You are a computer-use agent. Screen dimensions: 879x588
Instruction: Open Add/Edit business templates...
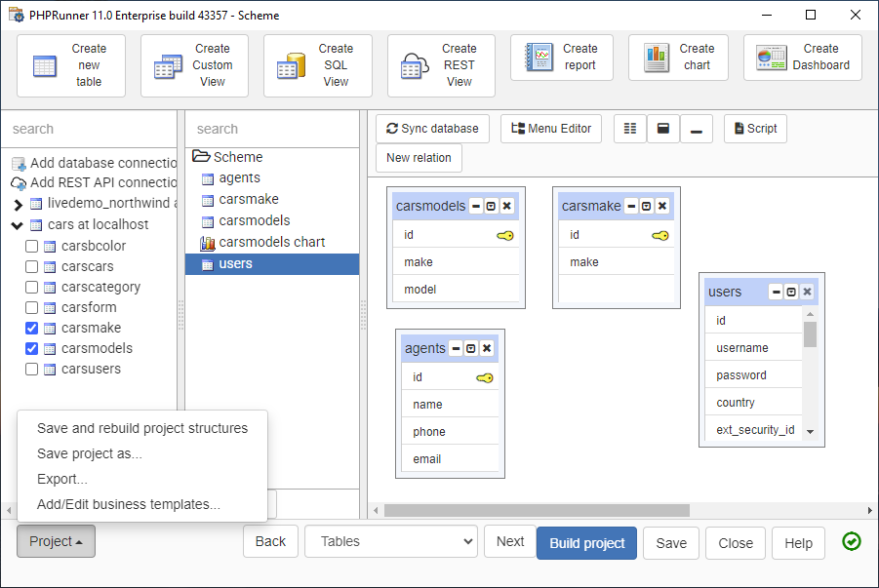pos(129,504)
